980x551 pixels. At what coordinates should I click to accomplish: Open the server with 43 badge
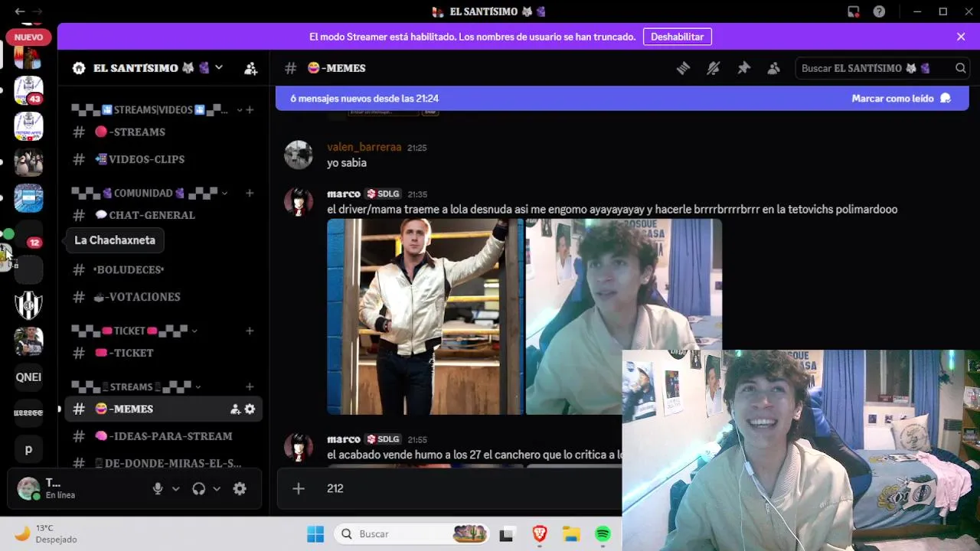[x=28, y=90]
